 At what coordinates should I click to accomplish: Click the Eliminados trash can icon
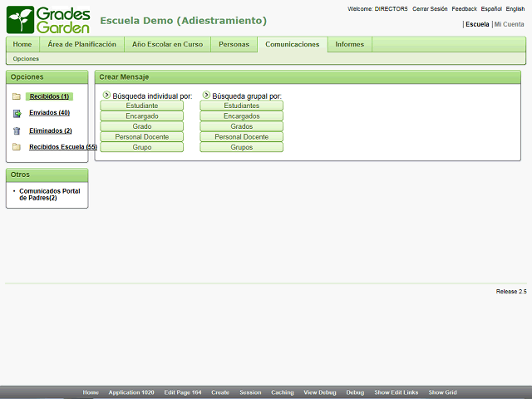coord(17,131)
